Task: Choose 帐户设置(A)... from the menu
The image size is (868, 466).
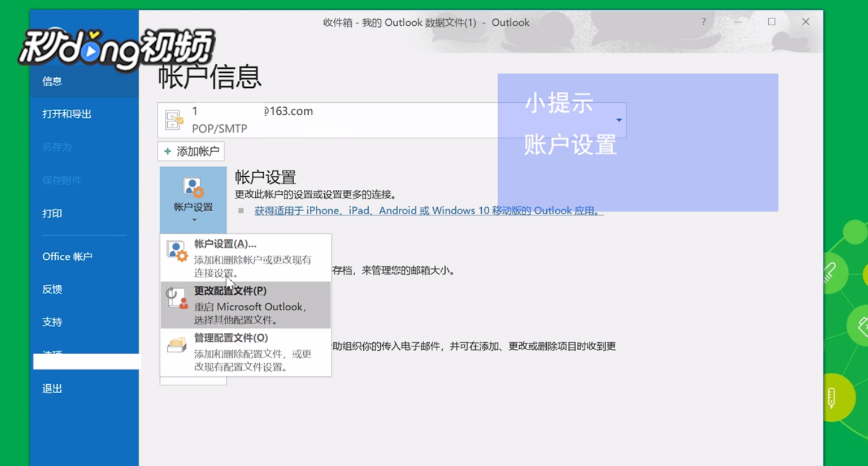Action: coord(245,258)
